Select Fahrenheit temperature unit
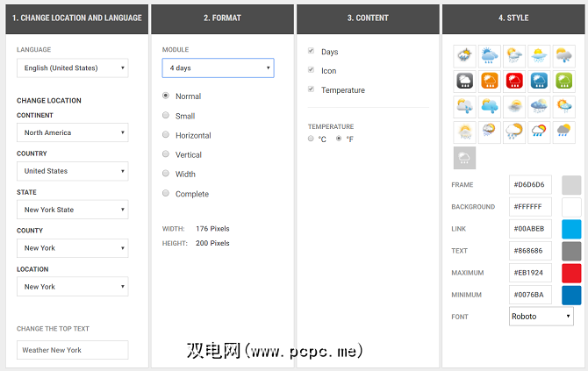This screenshot has height=371, width=588. pos(339,139)
